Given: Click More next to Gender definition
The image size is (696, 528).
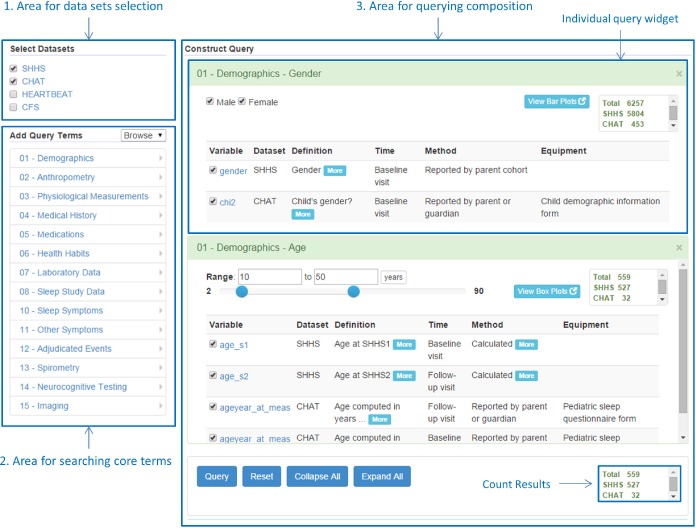Looking at the screenshot, I should coord(333,171).
